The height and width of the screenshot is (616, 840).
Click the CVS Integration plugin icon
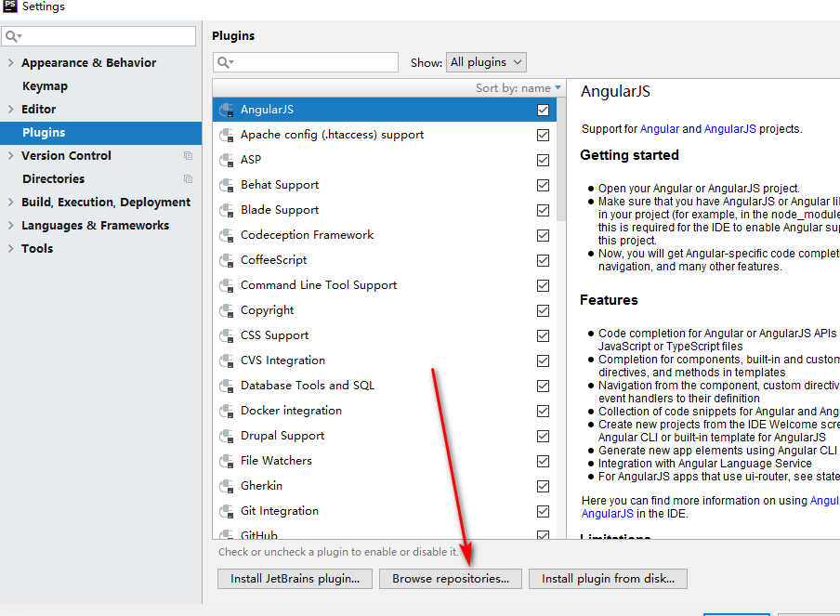pyautogui.click(x=227, y=360)
